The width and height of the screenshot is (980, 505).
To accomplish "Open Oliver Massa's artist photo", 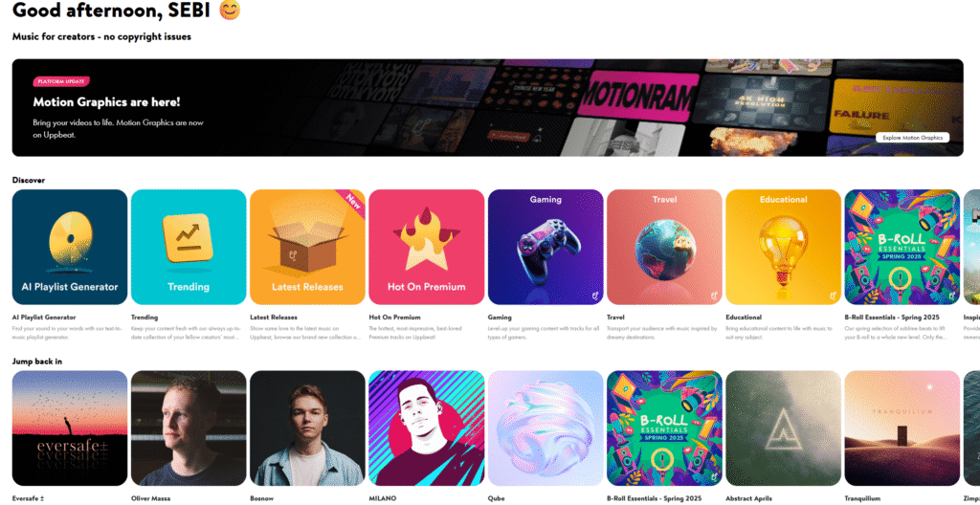I will 189,428.
